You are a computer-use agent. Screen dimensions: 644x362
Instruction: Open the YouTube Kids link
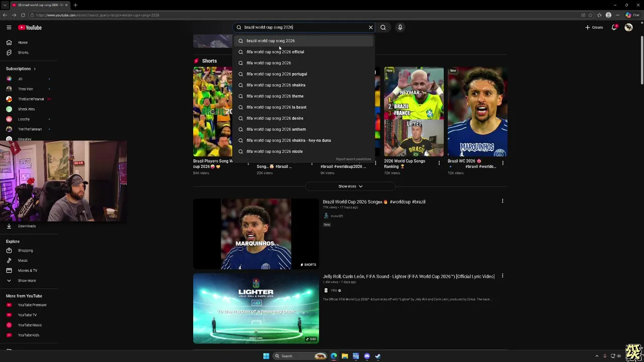click(29, 335)
